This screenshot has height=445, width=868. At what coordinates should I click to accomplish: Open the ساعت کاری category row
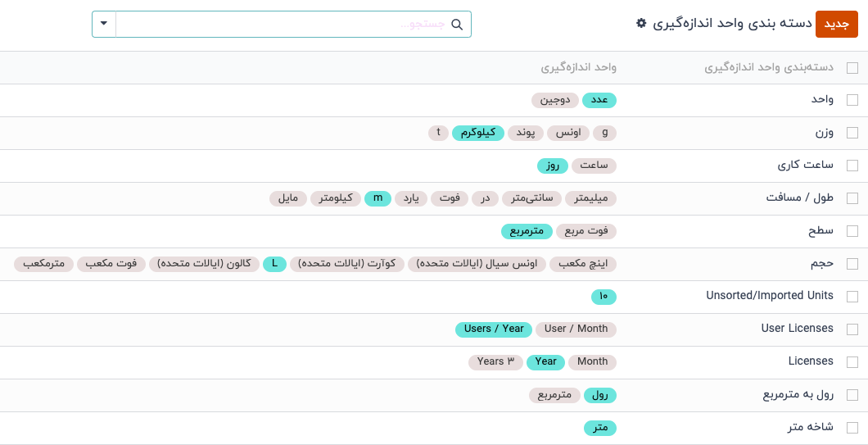click(806, 165)
